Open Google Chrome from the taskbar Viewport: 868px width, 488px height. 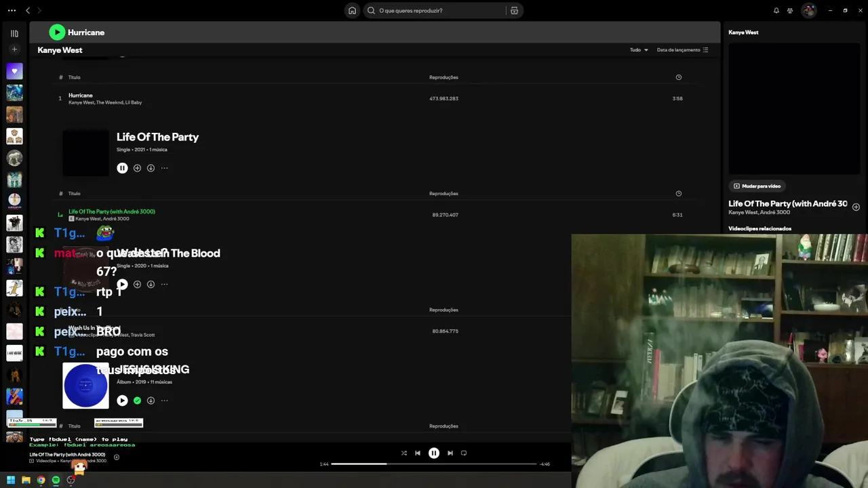[x=41, y=480]
